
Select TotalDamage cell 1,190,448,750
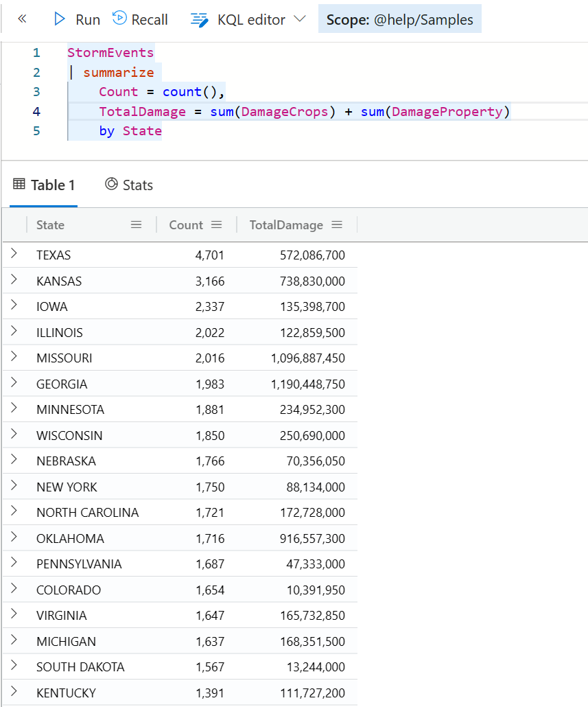point(308,384)
